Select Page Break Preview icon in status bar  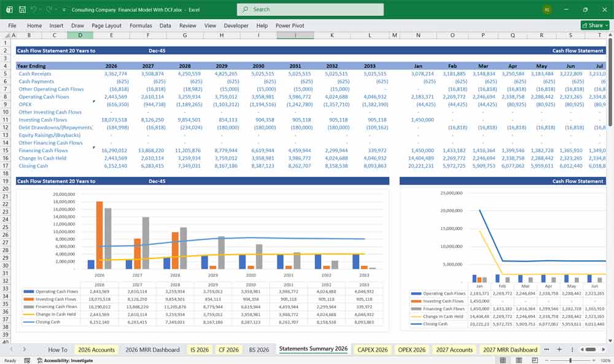[534, 360]
